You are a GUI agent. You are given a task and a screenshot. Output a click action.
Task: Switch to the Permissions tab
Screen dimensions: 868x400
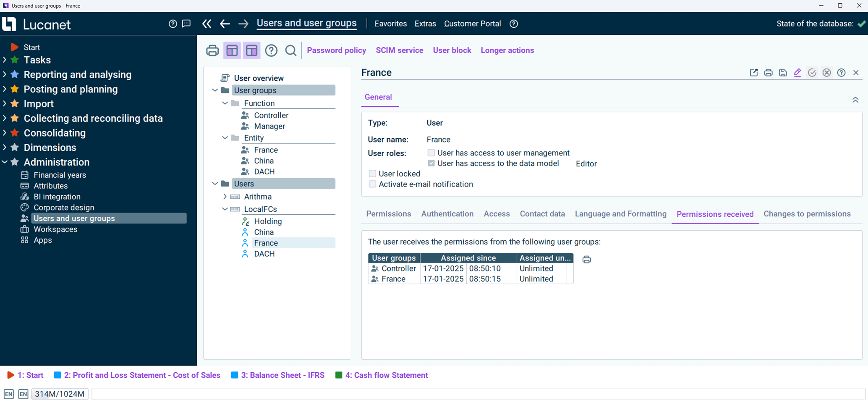[x=389, y=214]
